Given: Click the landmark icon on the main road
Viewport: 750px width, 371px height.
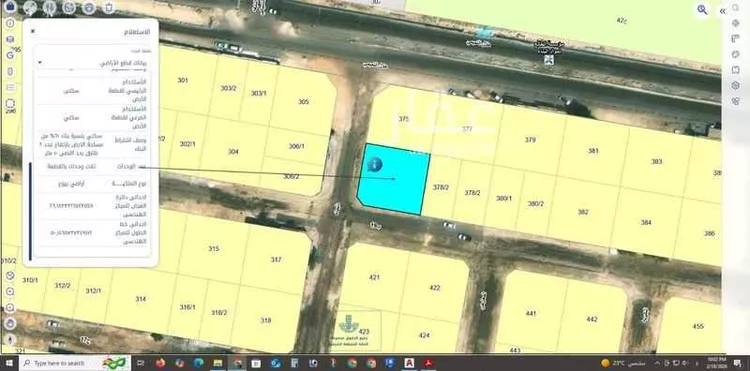Looking at the screenshot, I should (549, 60).
